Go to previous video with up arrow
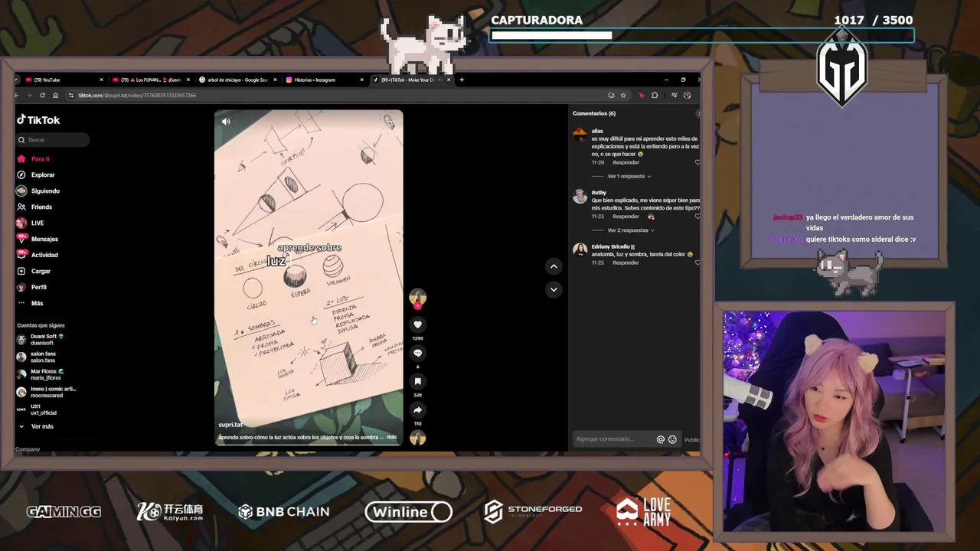The width and height of the screenshot is (980, 551). (554, 266)
